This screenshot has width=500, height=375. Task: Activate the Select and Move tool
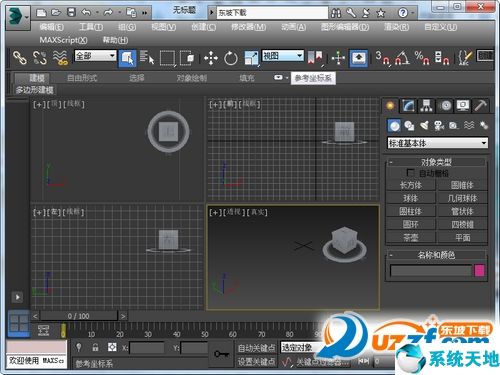211,58
